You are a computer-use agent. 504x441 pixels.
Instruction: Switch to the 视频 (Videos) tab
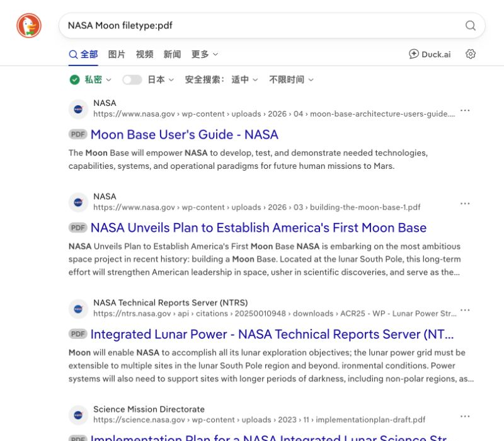click(145, 54)
